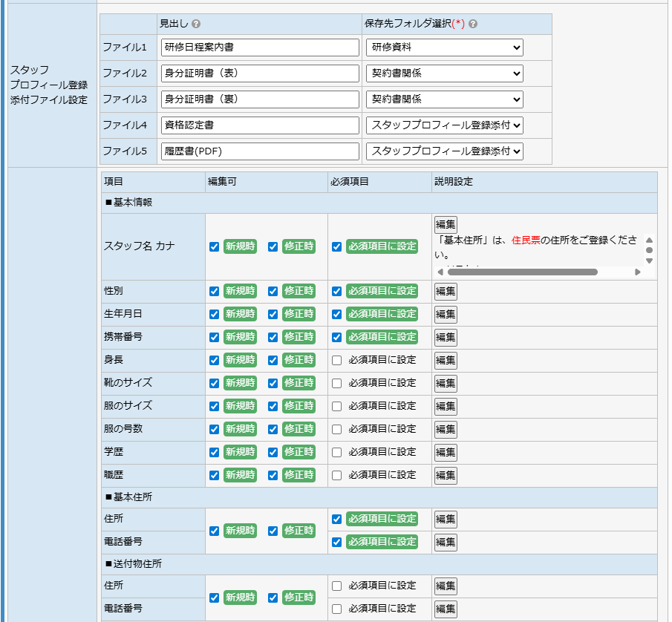The image size is (672, 622).
Task: Check 必須項目に設定 for 服の号数
Action: tap(337, 429)
